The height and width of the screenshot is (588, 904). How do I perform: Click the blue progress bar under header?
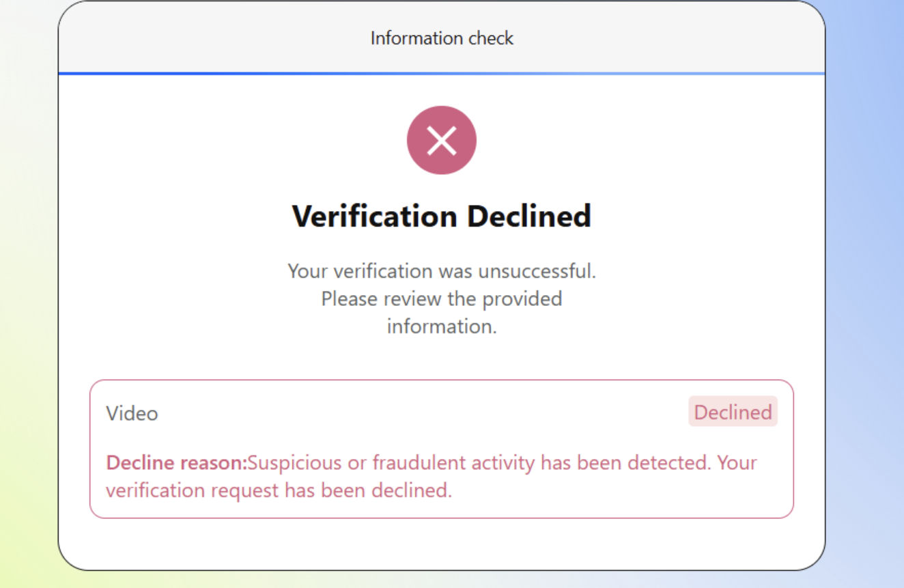coord(442,73)
